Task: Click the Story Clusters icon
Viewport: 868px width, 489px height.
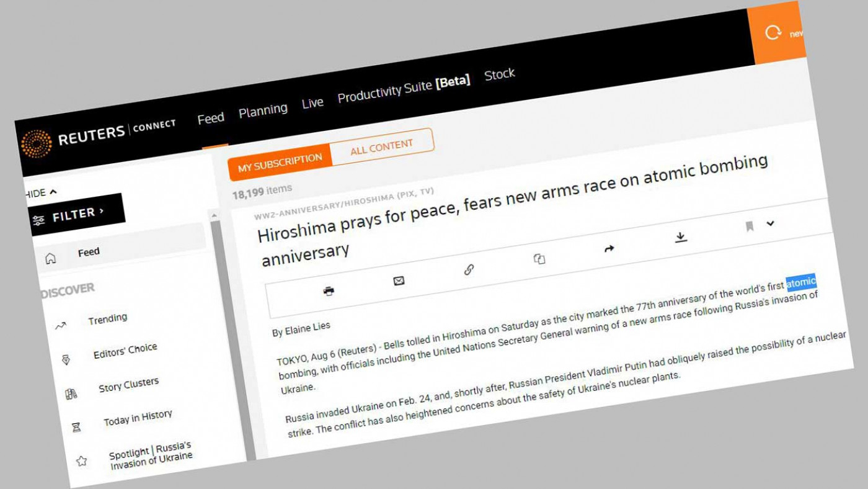Action: (x=71, y=393)
